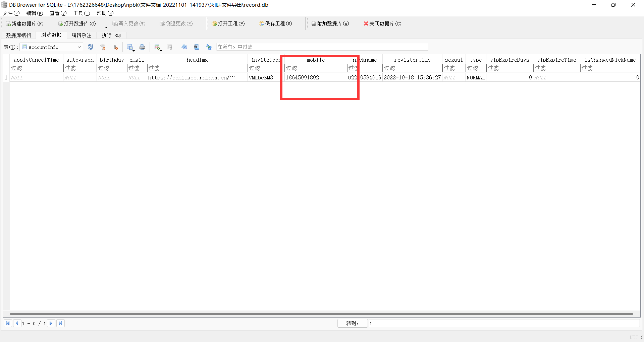644x342 pixels.
Task: Sort by isChangedNickName column header
Action: point(610,60)
